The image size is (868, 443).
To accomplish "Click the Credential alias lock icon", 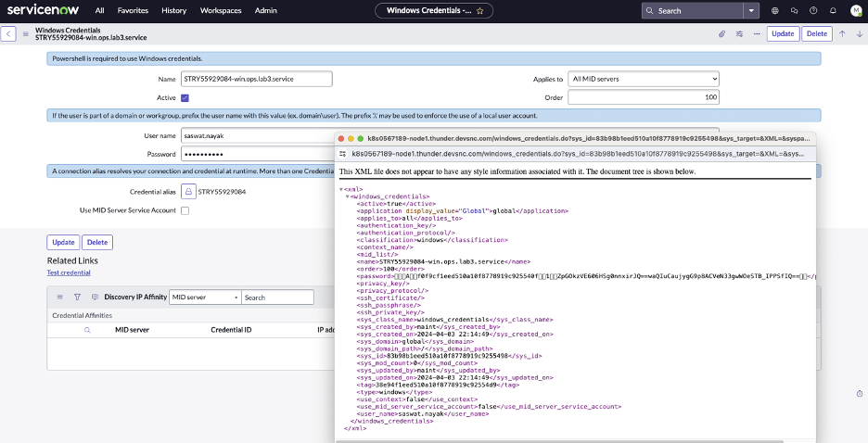I will (x=188, y=192).
